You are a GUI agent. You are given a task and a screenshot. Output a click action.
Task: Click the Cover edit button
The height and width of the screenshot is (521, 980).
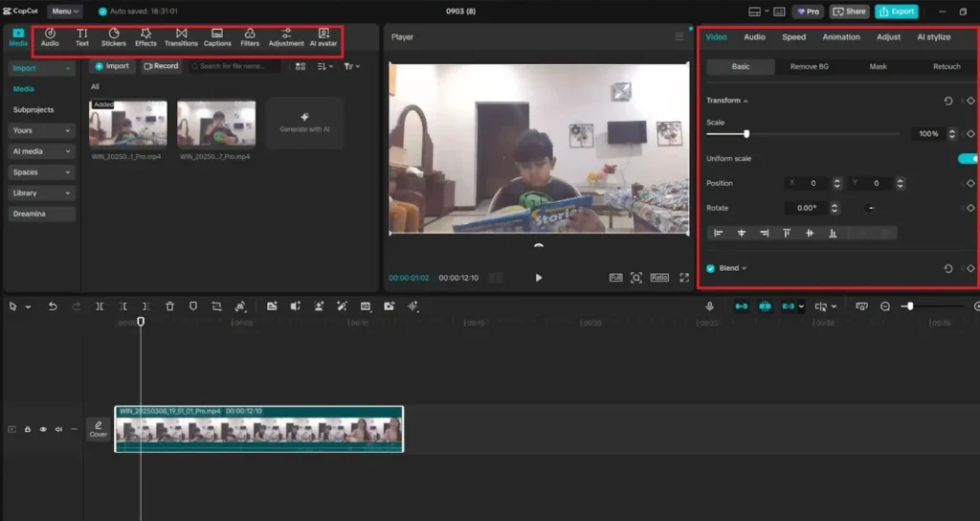click(x=99, y=429)
